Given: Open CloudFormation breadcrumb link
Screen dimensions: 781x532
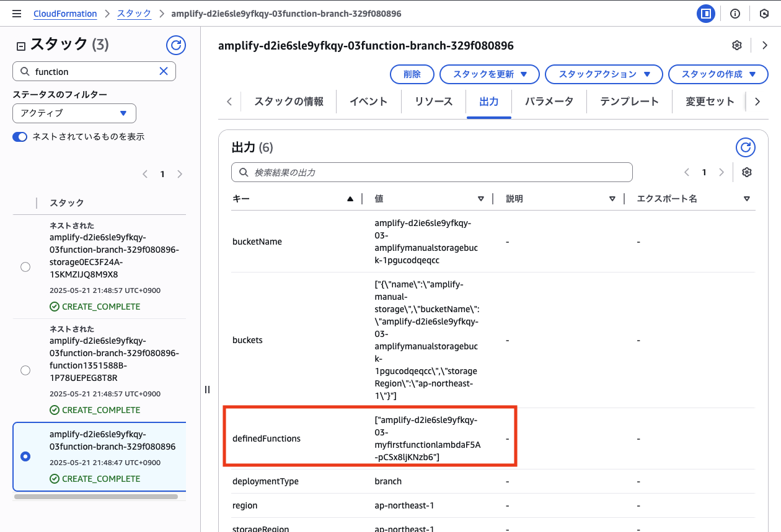Looking at the screenshot, I should point(65,14).
